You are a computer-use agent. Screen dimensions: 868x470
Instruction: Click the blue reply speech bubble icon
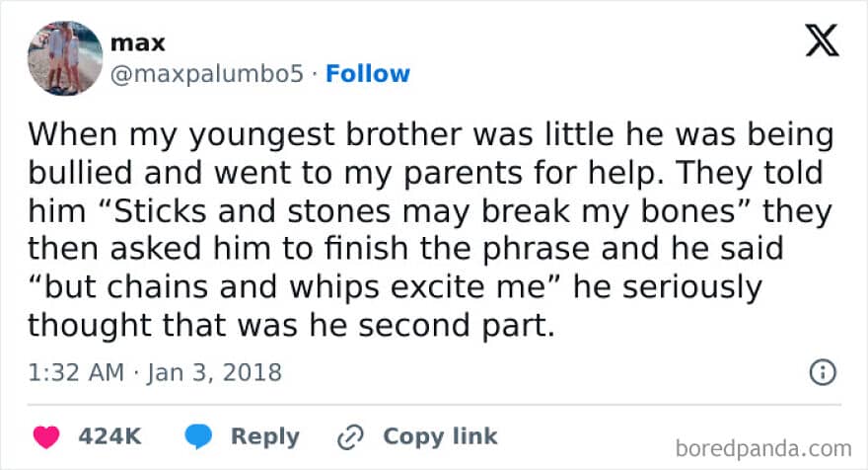[198, 436]
